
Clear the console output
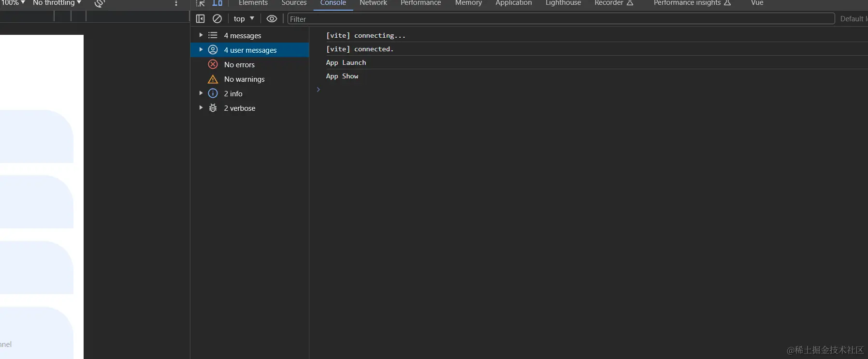click(x=217, y=19)
